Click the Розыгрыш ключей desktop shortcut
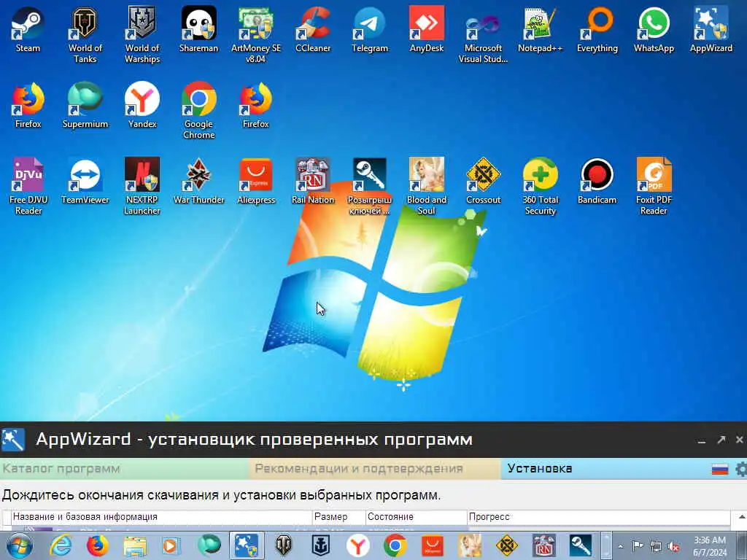 click(x=370, y=186)
